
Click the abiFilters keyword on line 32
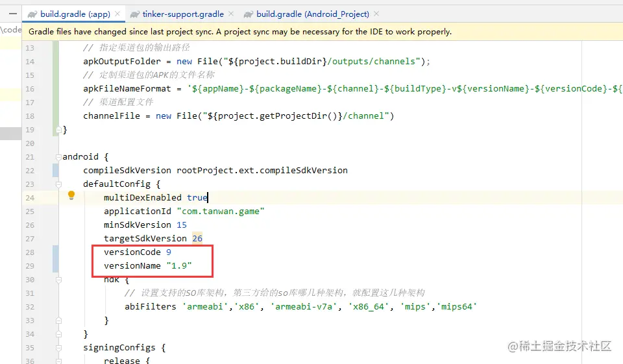point(150,307)
